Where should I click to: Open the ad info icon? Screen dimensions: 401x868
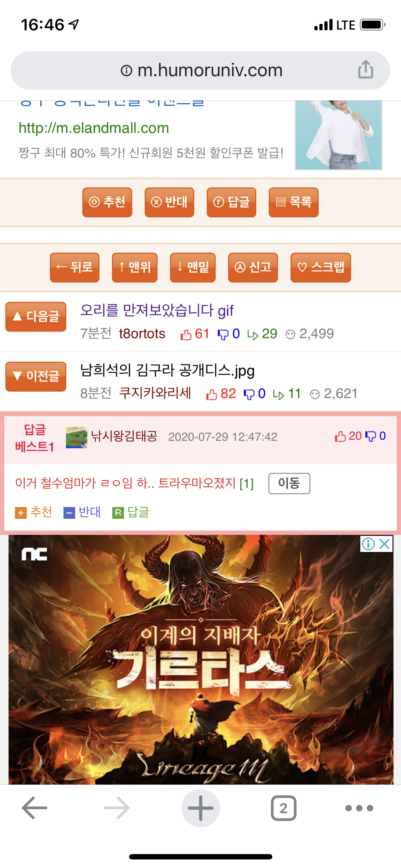369,544
